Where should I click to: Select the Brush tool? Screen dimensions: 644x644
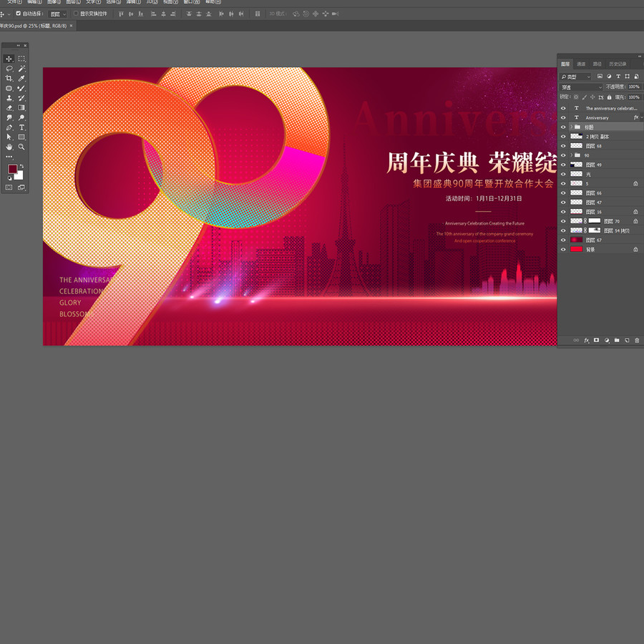click(x=21, y=88)
